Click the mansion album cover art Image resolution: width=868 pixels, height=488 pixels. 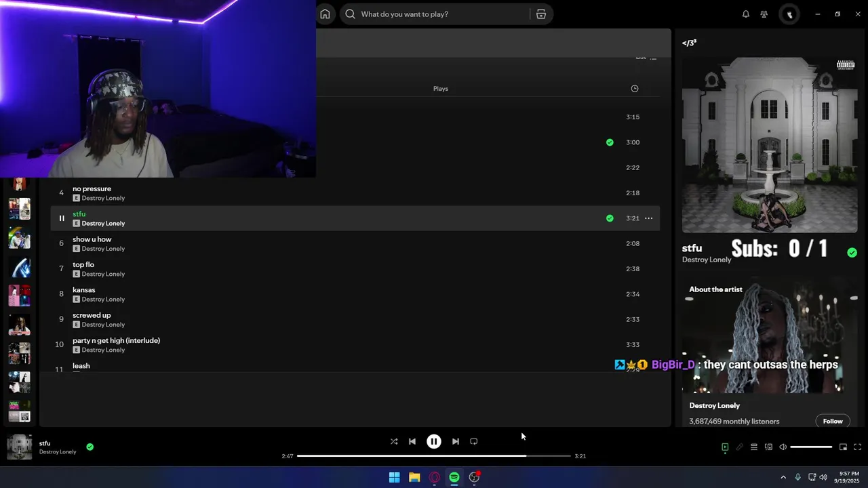pyautogui.click(x=770, y=144)
